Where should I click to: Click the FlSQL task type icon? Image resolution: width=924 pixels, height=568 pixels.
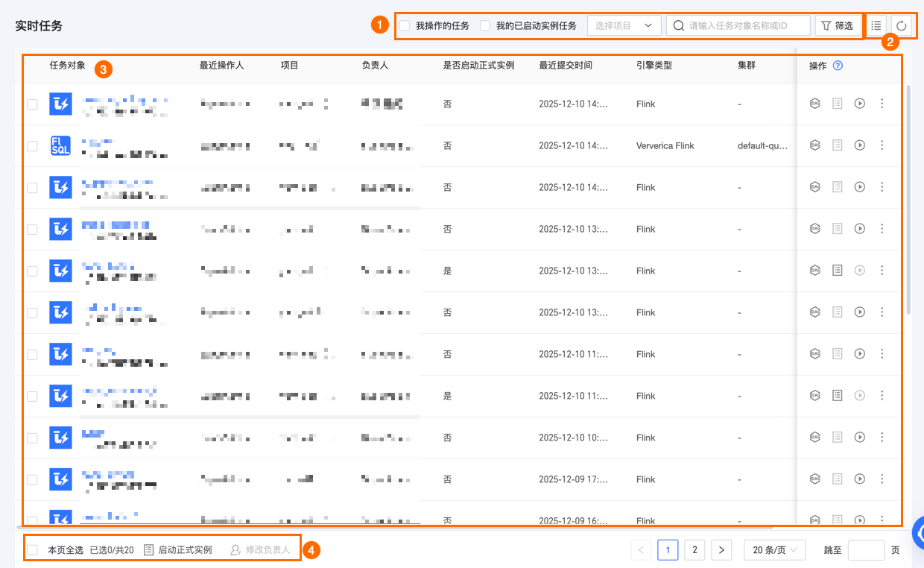click(x=60, y=145)
